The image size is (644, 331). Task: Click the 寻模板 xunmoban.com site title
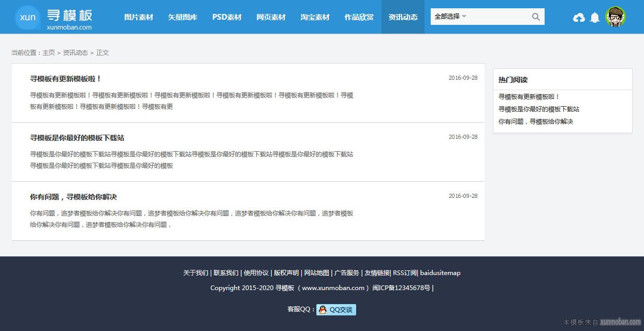coord(69,19)
